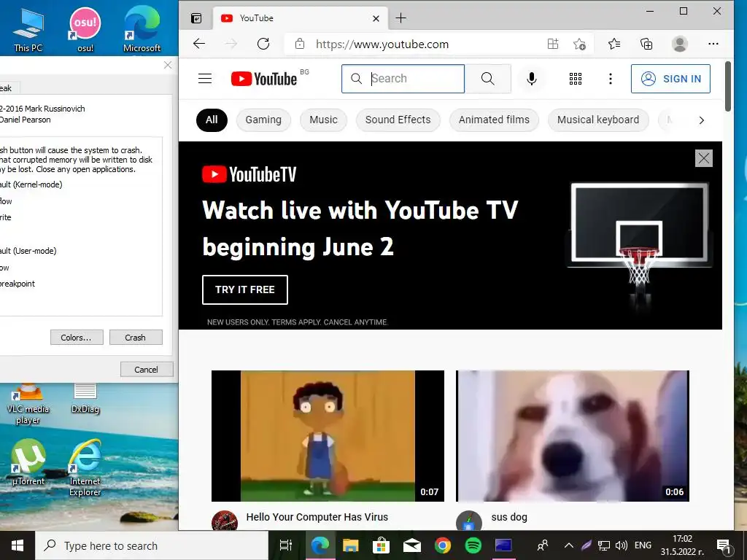Open Edge profile avatar
The width and height of the screenshot is (747, 560).
tap(679, 44)
